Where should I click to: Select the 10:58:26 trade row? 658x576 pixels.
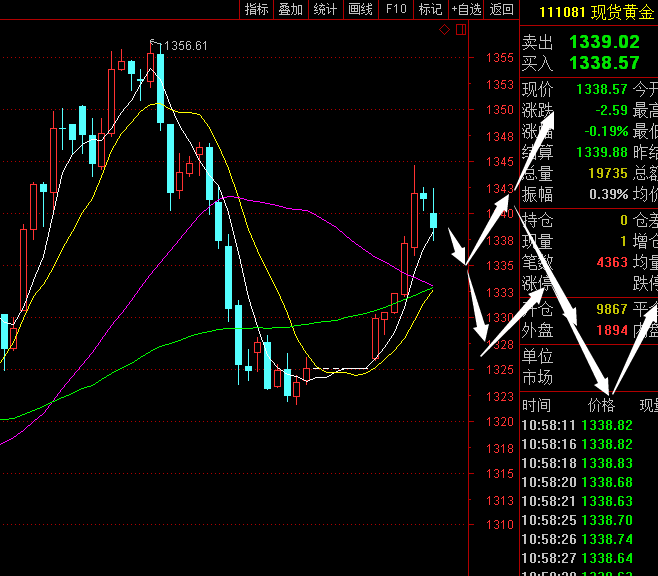[577, 539]
